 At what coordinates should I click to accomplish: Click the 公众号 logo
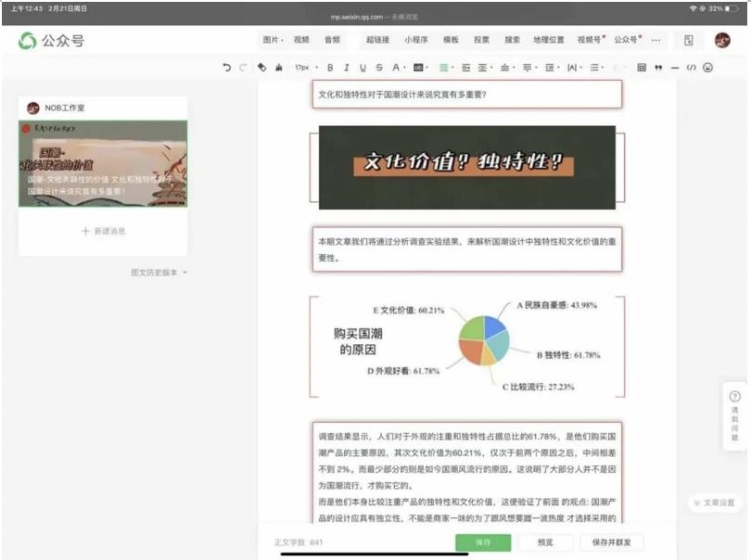coord(51,41)
